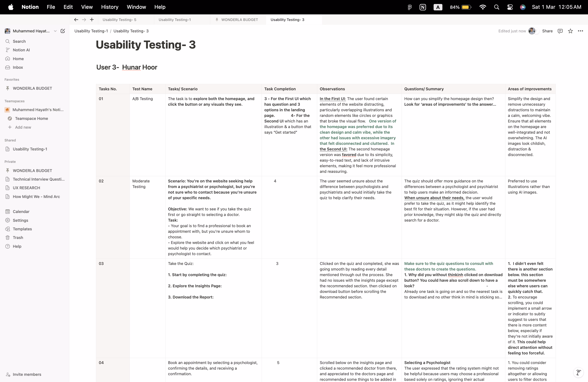Open a new tab with plus icon
588x382 pixels.
coord(92,20)
